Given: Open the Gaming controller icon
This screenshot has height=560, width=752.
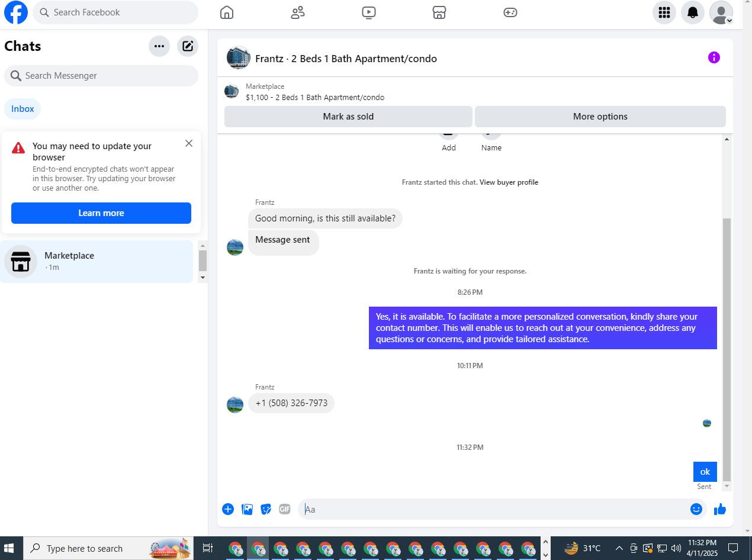Looking at the screenshot, I should point(510,12).
